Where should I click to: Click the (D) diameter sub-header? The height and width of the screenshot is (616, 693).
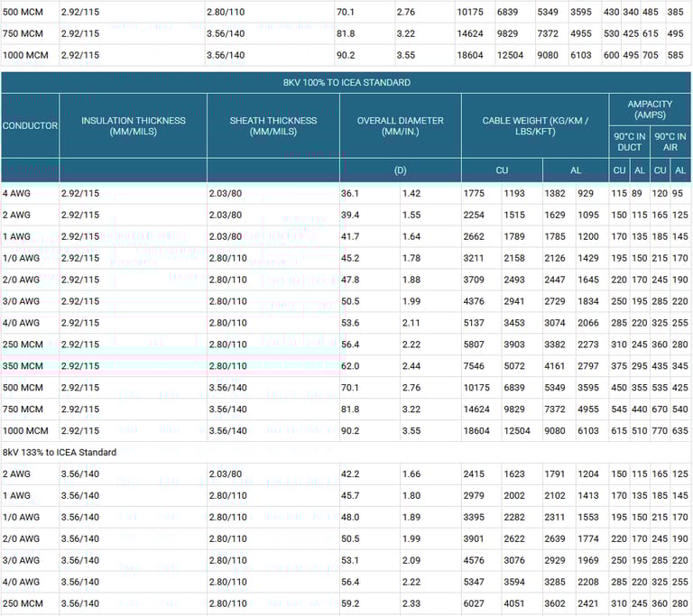400,170
